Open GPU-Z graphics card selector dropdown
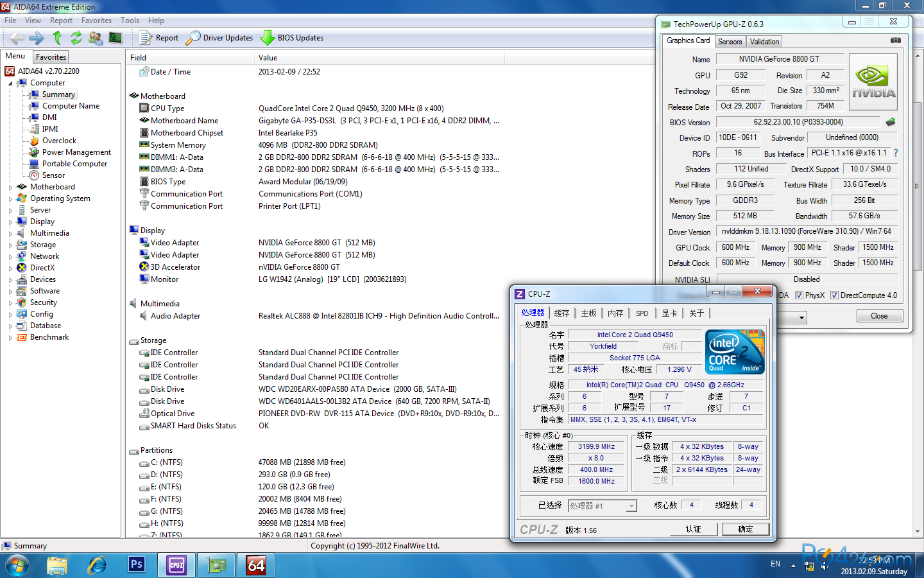 801,317
